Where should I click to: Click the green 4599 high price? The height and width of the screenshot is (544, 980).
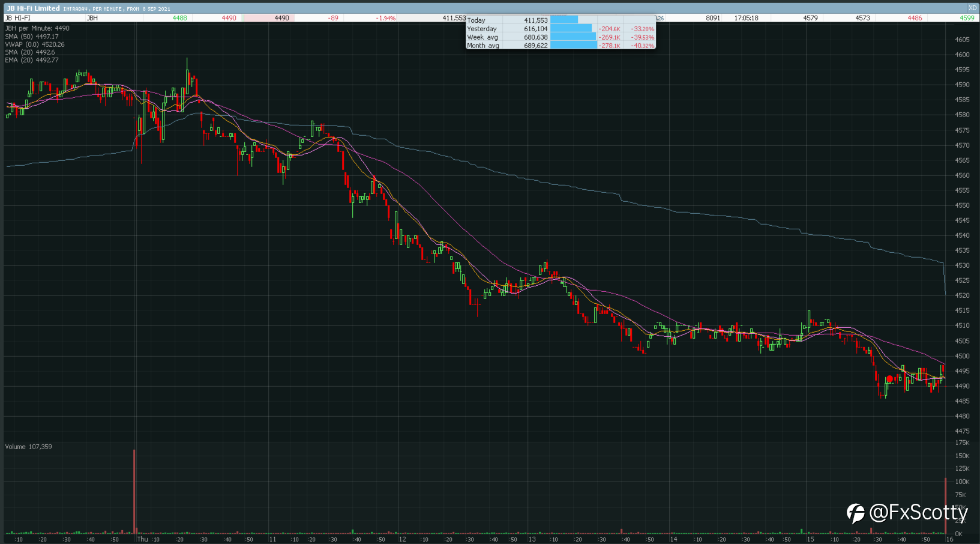click(967, 18)
